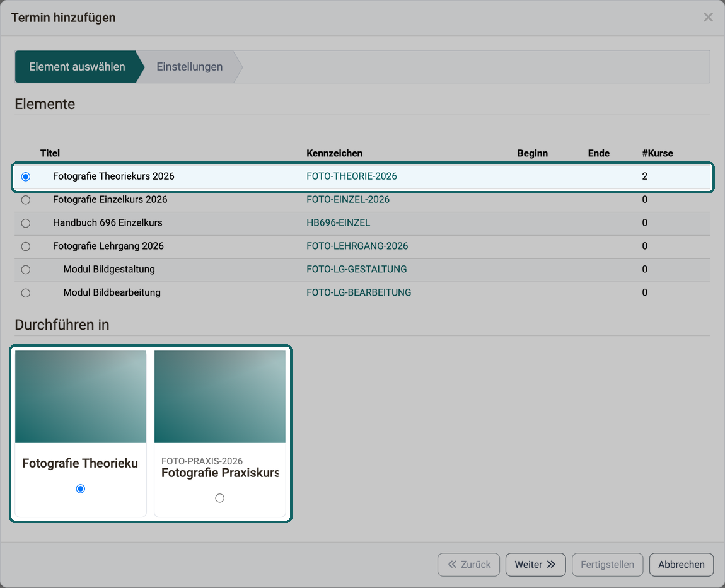Choose Modul Bildbearbeitung radio button
725x588 pixels.
26,292
